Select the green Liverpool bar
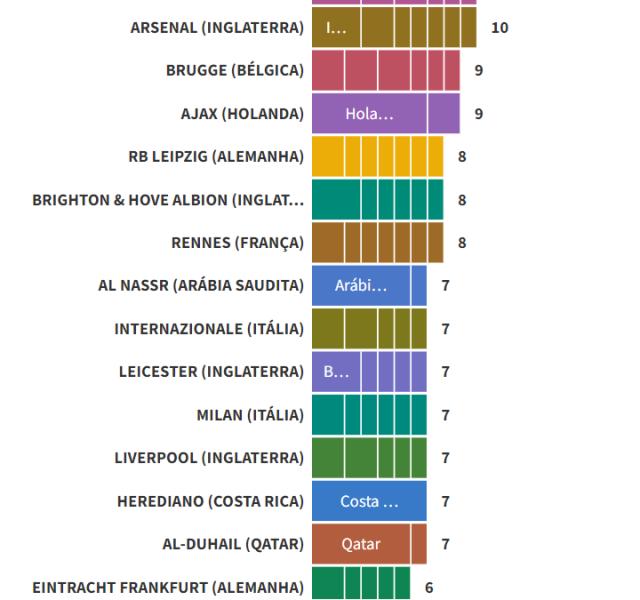Image resolution: width=640 pixels, height=600 pixels. pyautogui.click(x=369, y=458)
